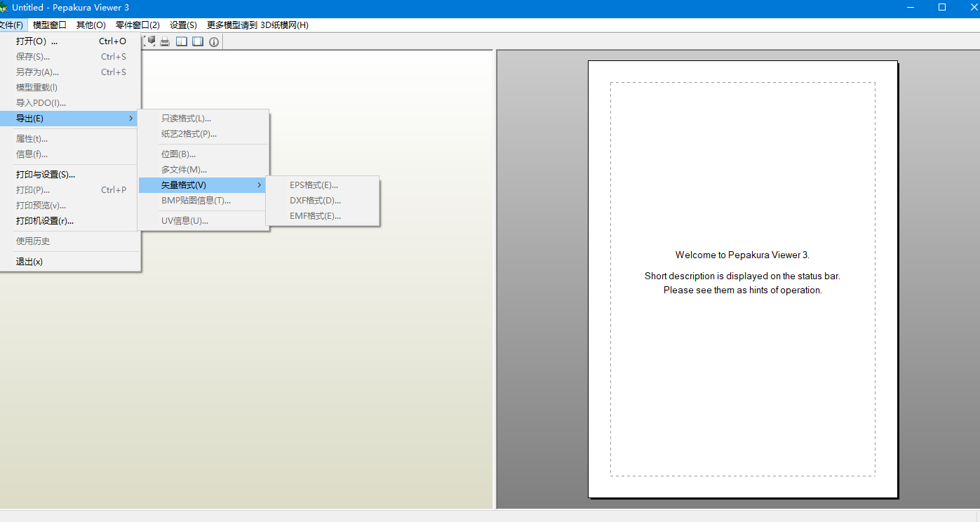
Task: Open the 其他(O) menu
Action: click(x=91, y=25)
